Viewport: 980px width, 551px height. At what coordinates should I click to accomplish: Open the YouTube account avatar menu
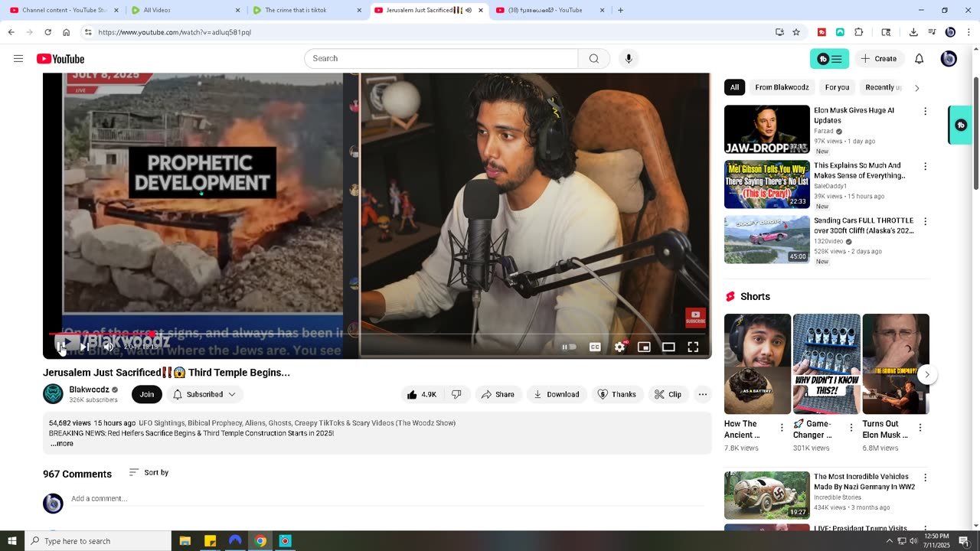(949, 59)
